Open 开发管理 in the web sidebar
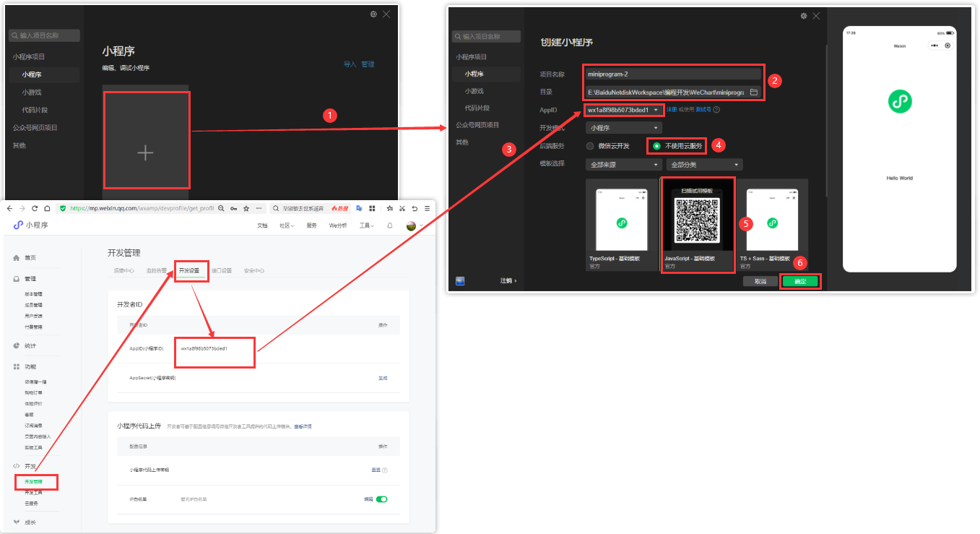The height and width of the screenshot is (534, 980). (x=34, y=481)
